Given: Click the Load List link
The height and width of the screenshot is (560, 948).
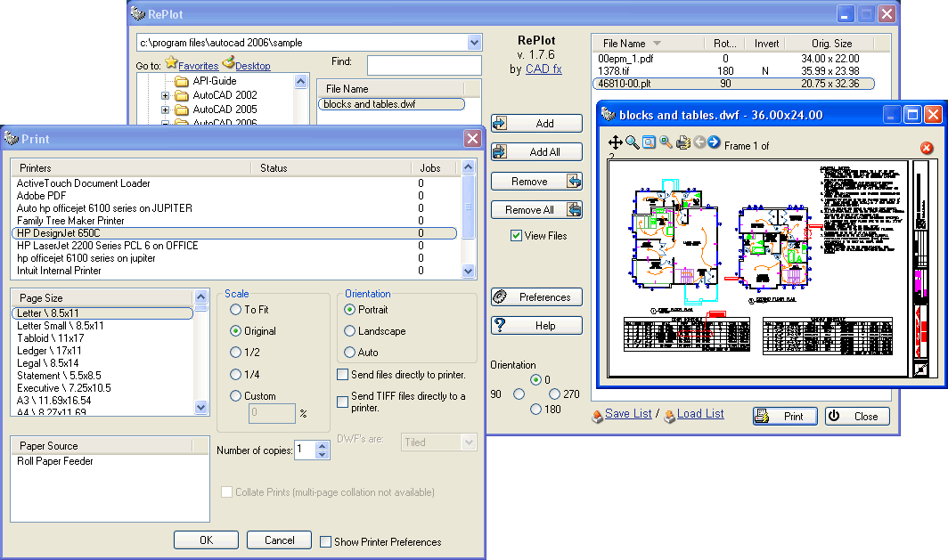Looking at the screenshot, I should click(700, 414).
